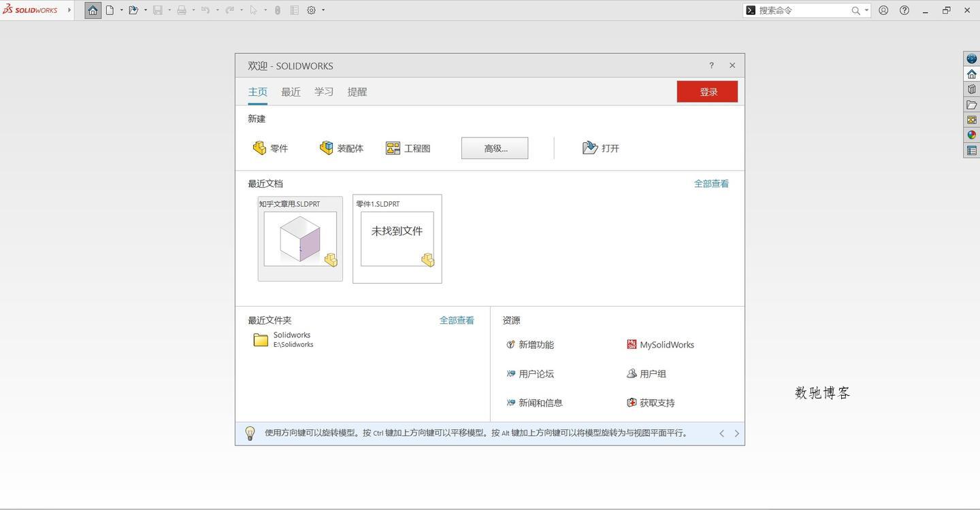Viewport: 980px width, 510px height.
Task: Open the Undo dropdown arrow
Action: [x=217, y=10]
